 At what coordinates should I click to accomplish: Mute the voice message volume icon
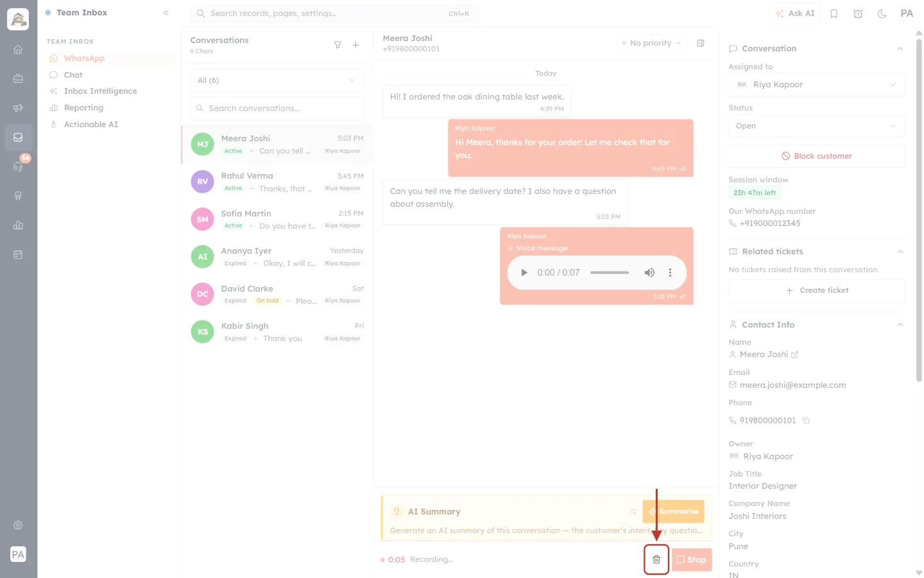[x=649, y=272]
